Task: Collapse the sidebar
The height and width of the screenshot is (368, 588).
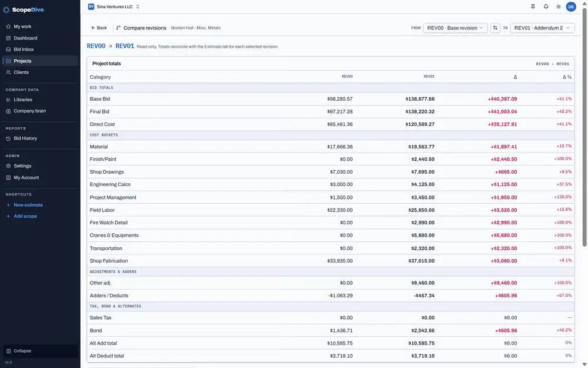Action: pos(40,351)
